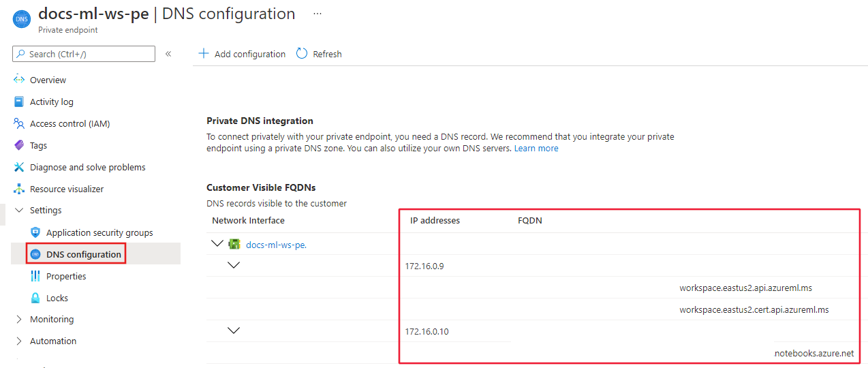The width and height of the screenshot is (868, 368).
Task: Click the Locks padlock icon
Action: coord(35,298)
